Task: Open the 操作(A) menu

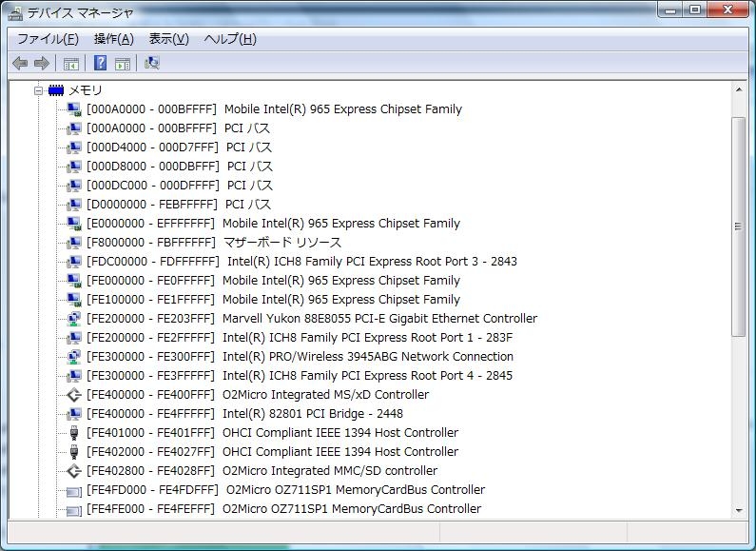Action: (114, 39)
